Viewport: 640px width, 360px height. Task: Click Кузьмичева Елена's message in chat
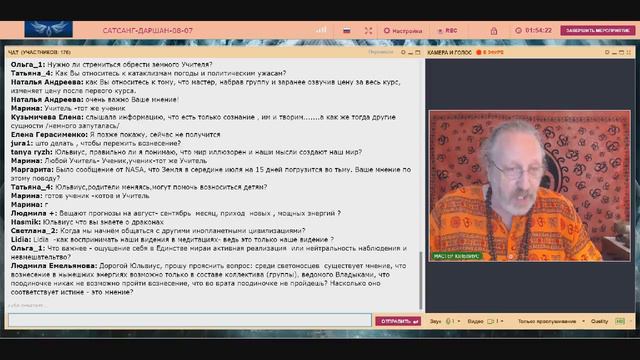pos(203,121)
